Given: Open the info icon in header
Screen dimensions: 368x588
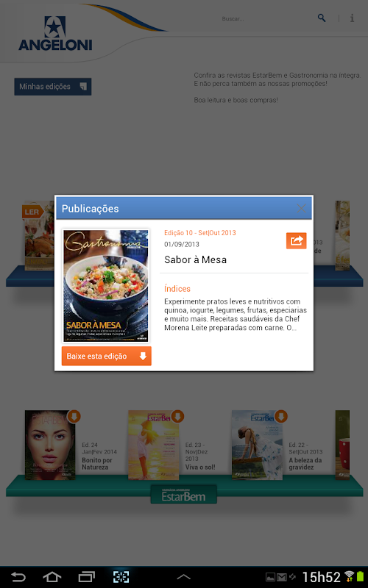Looking at the screenshot, I should coord(352,18).
